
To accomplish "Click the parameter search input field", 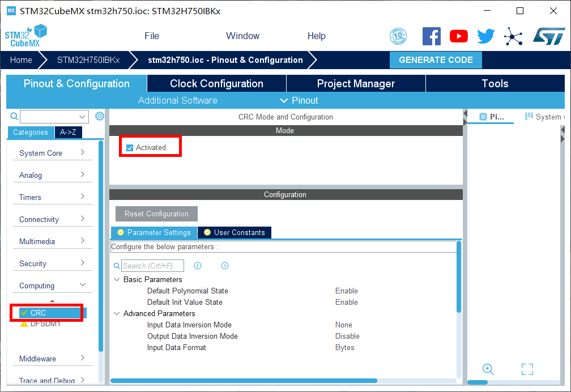I will [x=153, y=266].
